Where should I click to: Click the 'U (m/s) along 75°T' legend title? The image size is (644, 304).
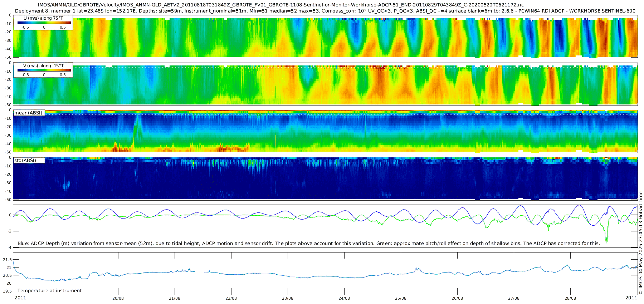(43, 18)
